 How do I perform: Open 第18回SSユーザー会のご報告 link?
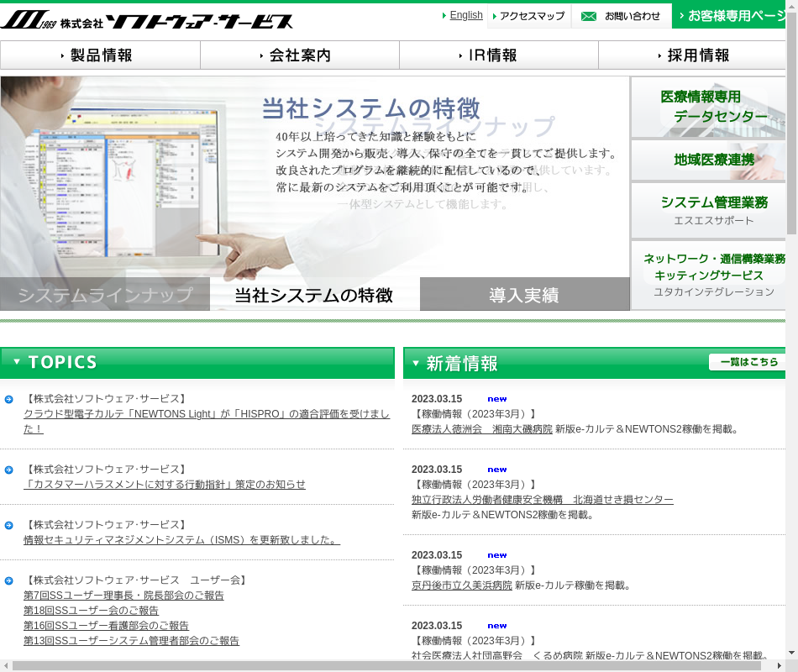(x=91, y=611)
